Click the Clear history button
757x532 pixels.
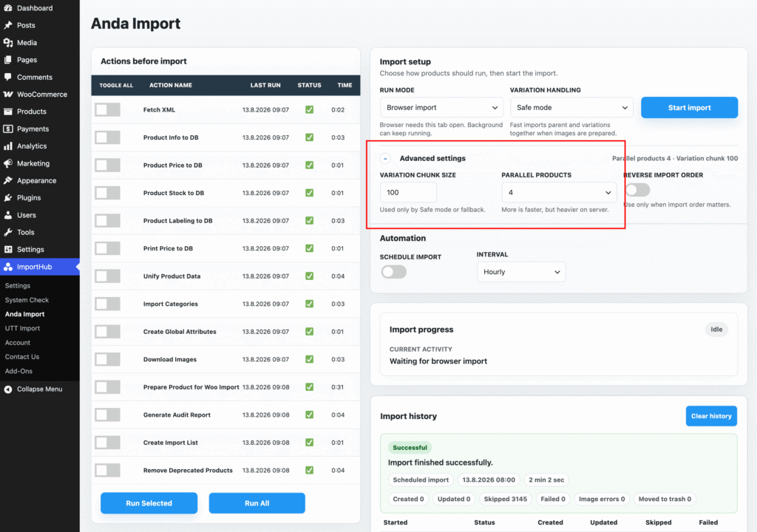click(x=711, y=416)
